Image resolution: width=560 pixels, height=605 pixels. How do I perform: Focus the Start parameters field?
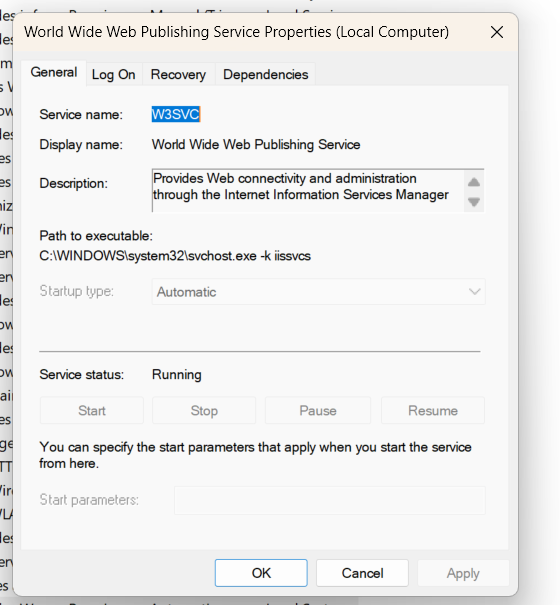[x=330, y=500]
